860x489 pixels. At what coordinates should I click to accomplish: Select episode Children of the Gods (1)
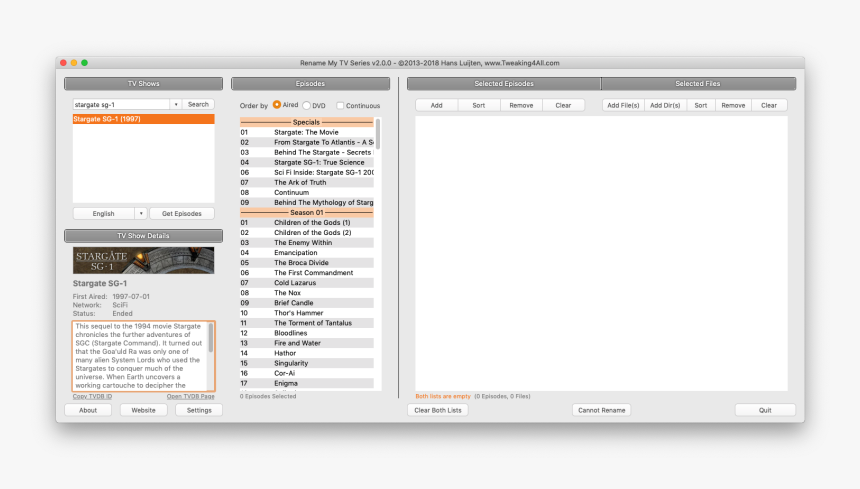click(307, 223)
